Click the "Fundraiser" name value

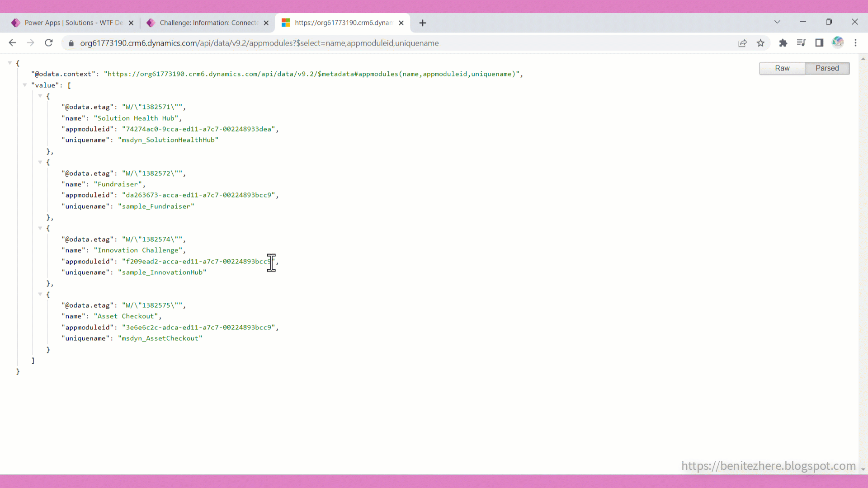point(118,184)
